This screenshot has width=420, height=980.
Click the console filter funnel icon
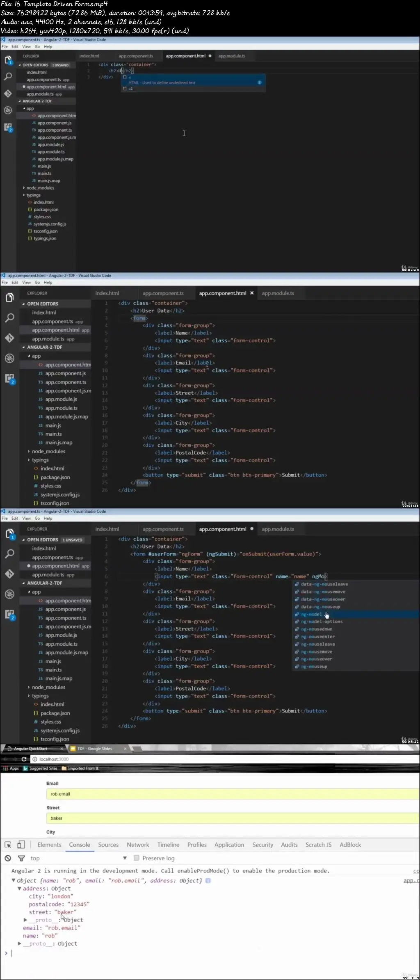click(x=21, y=858)
